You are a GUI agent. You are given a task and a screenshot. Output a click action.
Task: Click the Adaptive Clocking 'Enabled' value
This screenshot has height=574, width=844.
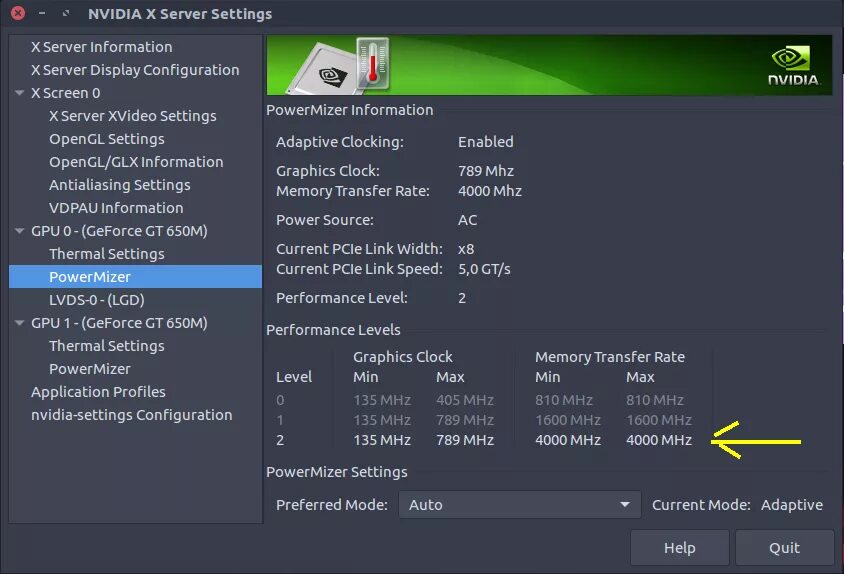(x=486, y=142)
